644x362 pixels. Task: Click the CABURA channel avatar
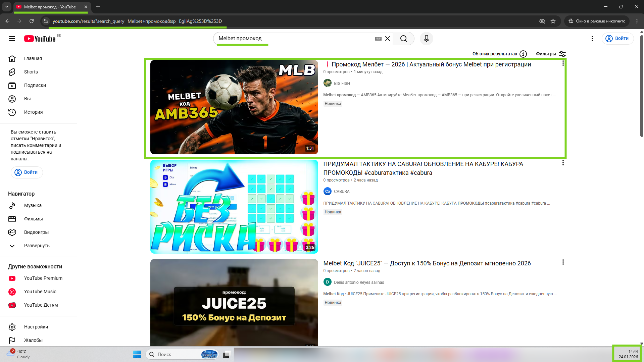(328, 191)
